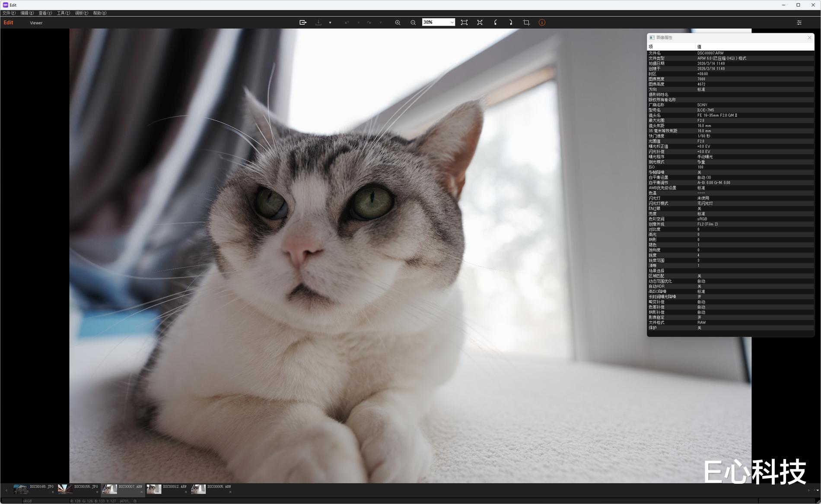Viewport: 821px width, 504px height.
Task: Select the DSC00165.JPG thumbnail in the filmstrip
Action: tap(21, 489)
